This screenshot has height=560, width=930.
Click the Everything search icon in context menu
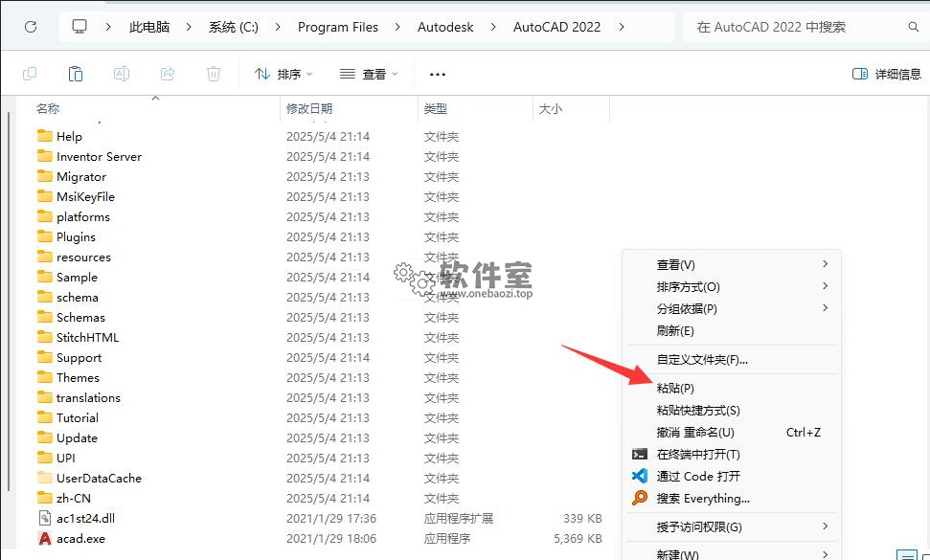pyautogui.click(x=640, y=498)
